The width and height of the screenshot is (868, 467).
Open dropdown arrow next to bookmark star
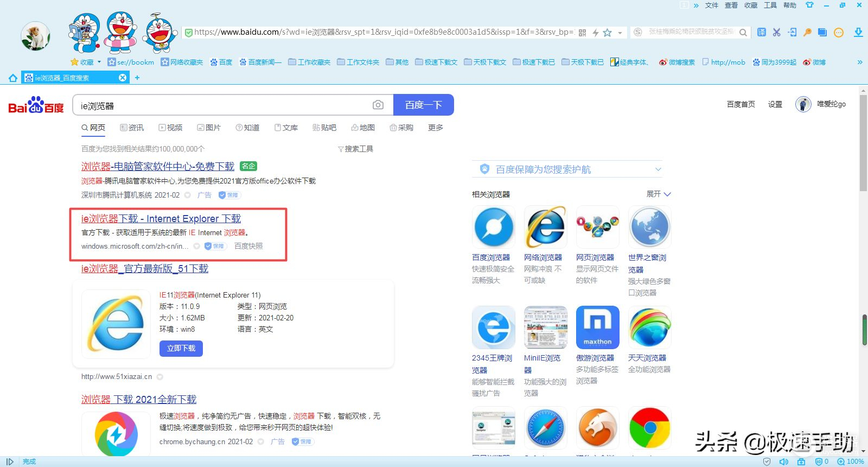[620, 33]
